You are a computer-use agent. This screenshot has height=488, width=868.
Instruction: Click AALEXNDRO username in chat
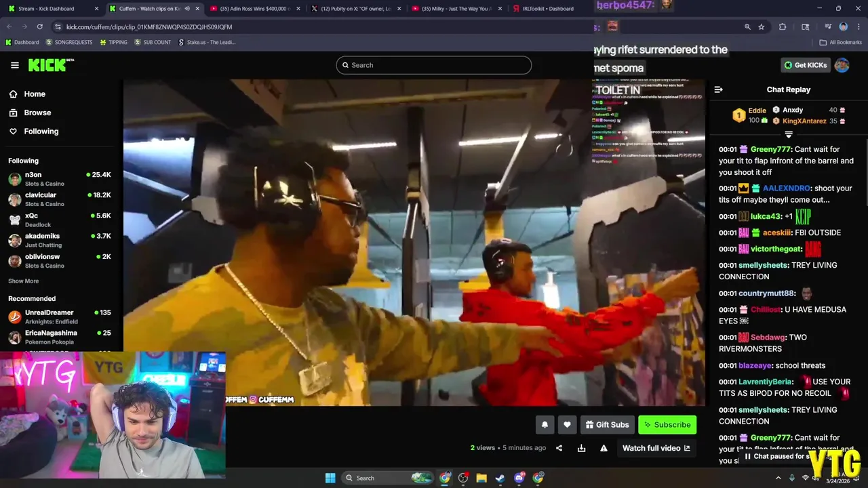pyautogui.click(x=786, y=188)
